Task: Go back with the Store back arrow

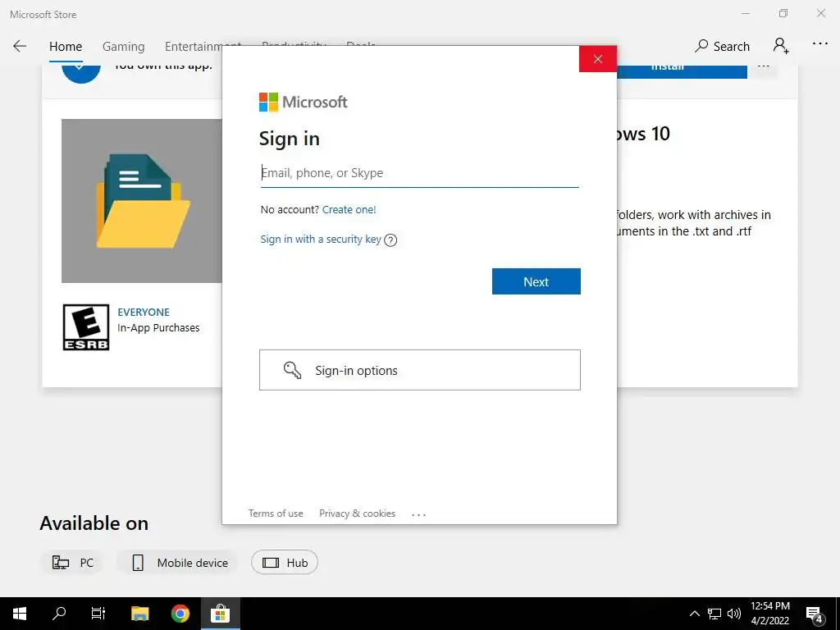Action: 20,47
